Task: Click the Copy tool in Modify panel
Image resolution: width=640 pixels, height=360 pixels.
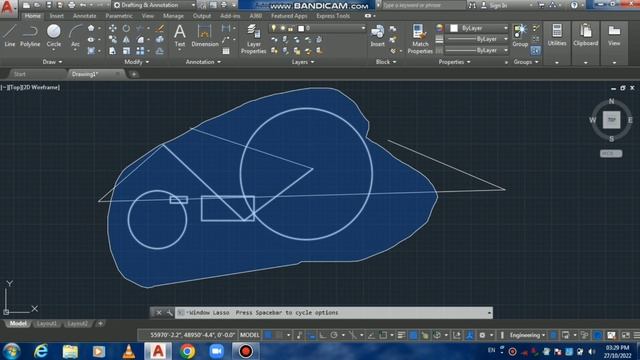Action: pyautogui.click(x=113, y=40)
